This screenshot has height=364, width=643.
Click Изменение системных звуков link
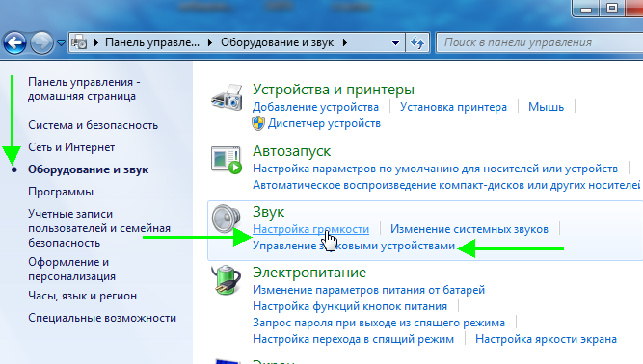pyautogui.click(x=469, y=229)
